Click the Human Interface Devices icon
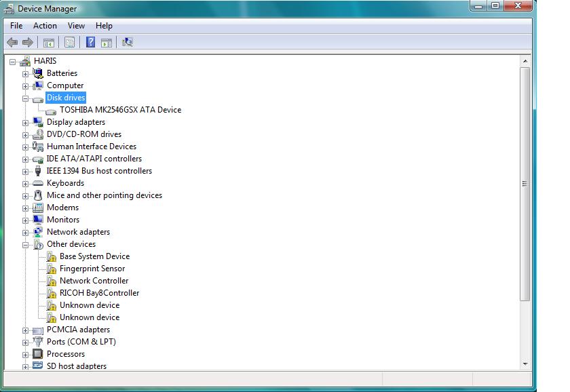This screenshot has width=570, height=392. point(38,146)
